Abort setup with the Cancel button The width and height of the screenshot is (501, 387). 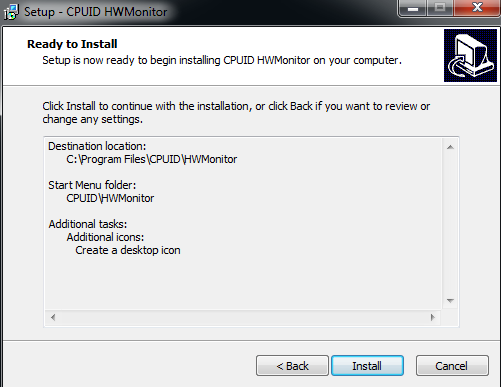pos(452,366)
